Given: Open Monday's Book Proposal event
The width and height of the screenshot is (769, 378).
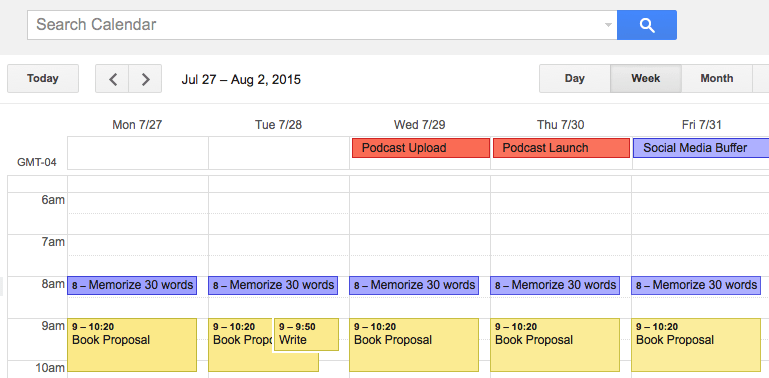Looking at the screenshot, I should click(132, 345).
